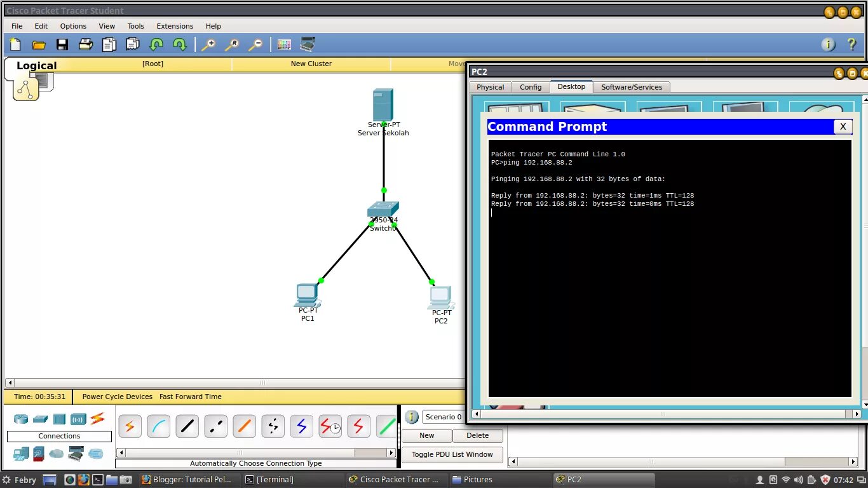Undo with the left green arrow icon
The height and width of the screenshot is (488, 868).
click(156, 44)
